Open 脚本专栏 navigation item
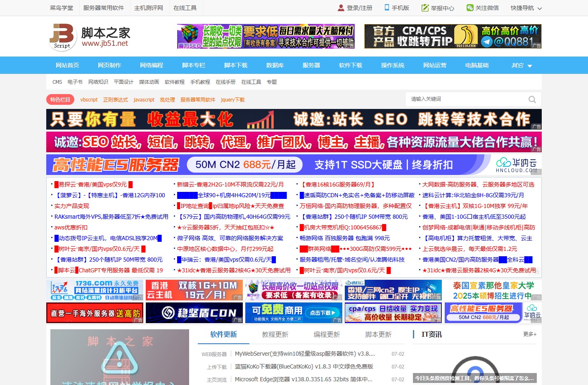 coord(194,65)
